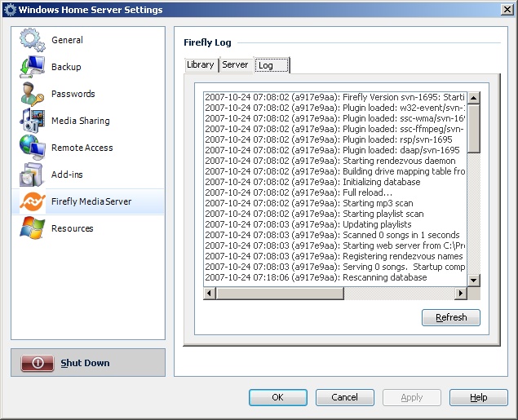The image size is (518, 420).
Task: Click the red Shut Down power icon
Action: pos(38,363)
